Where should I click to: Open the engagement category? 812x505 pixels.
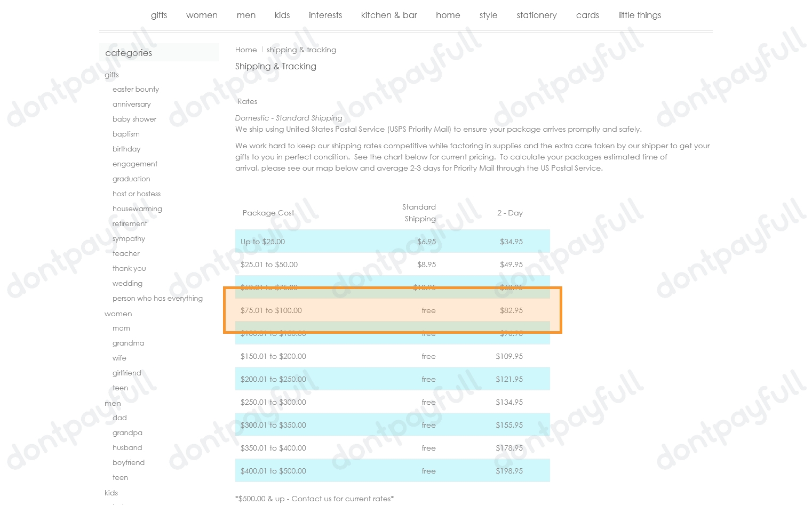135,164
